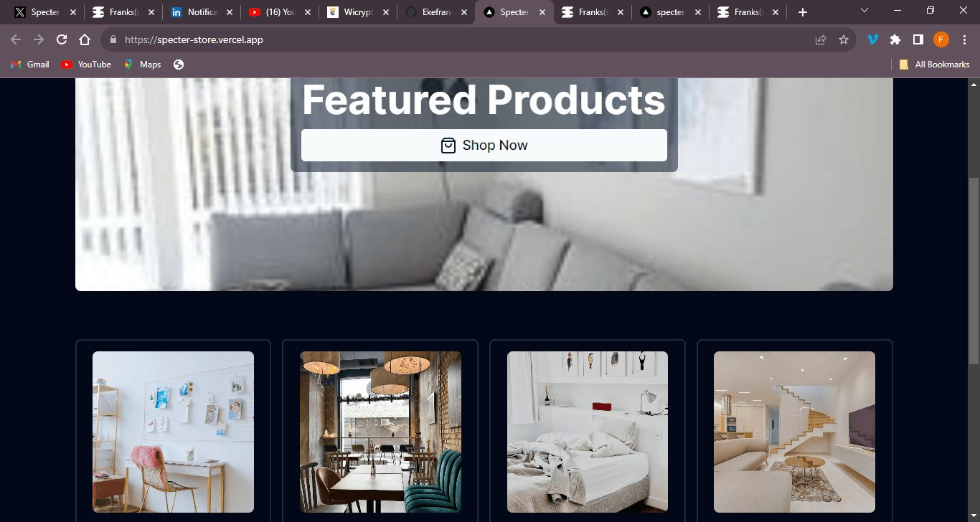The image size is (980, 522).
Task: Open the desk workspace product thumbnail
Action: click(x=173, y=432)
